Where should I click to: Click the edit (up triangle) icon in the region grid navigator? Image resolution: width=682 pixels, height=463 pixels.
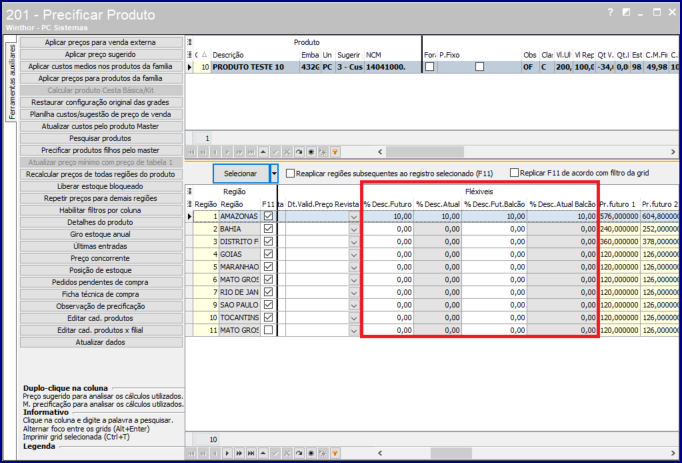click(x=263, y=453)
